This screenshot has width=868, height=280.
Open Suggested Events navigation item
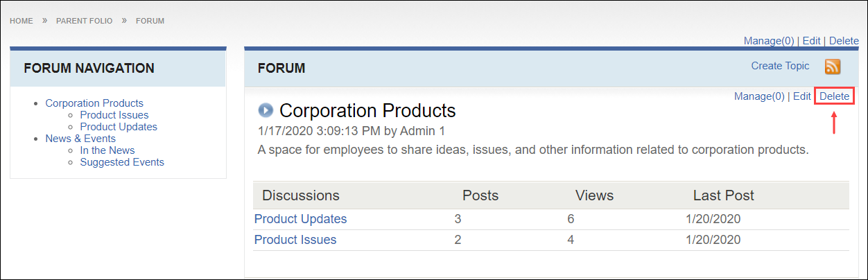pos(122,162)
